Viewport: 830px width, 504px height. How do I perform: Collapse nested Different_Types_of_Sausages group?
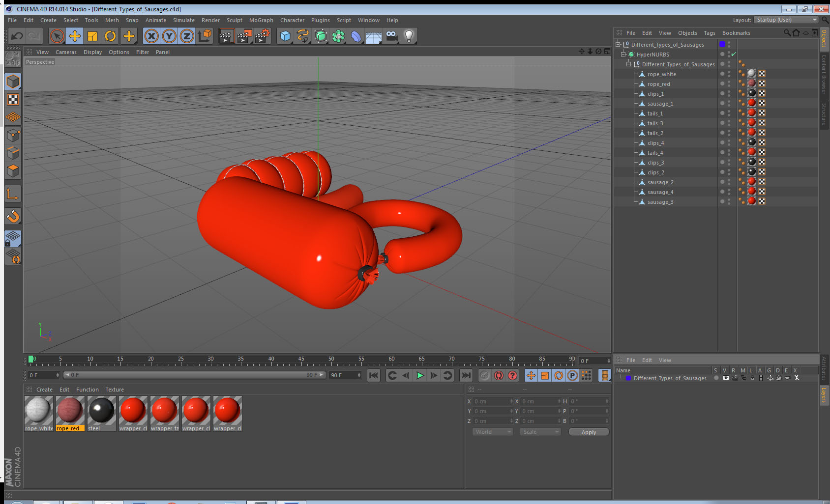(x=628, y=64)
